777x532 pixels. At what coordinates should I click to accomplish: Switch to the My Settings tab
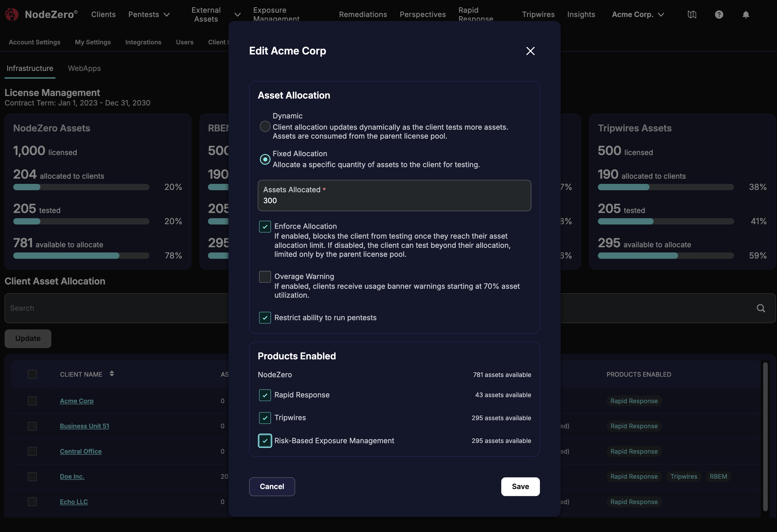coord(93,42)
